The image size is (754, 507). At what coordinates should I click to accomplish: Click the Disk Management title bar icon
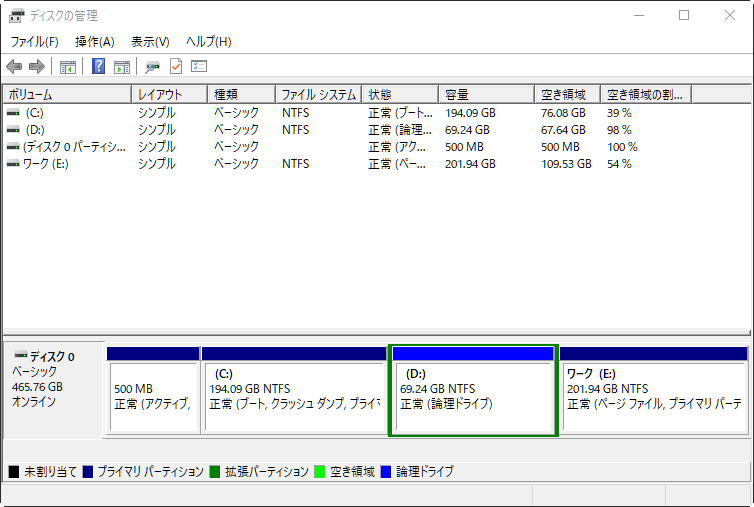tap(16, 16)
